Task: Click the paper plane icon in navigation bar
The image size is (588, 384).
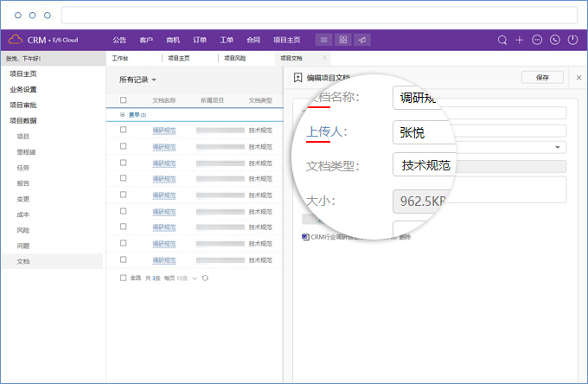Action: [x=363, y=40]
